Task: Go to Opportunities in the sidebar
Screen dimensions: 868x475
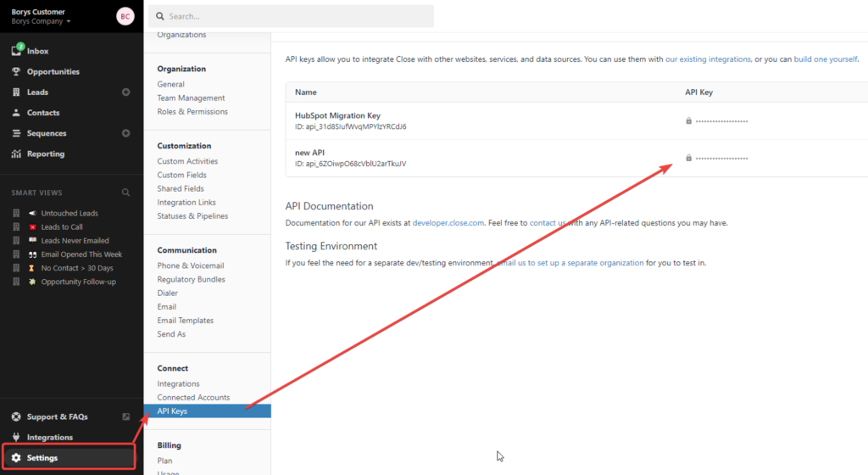Action: (x=53, y=71)
